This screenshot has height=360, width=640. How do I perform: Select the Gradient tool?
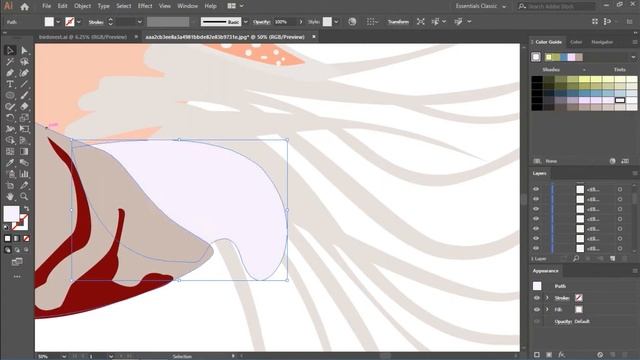pyautogui.click(x=24, y=151)
